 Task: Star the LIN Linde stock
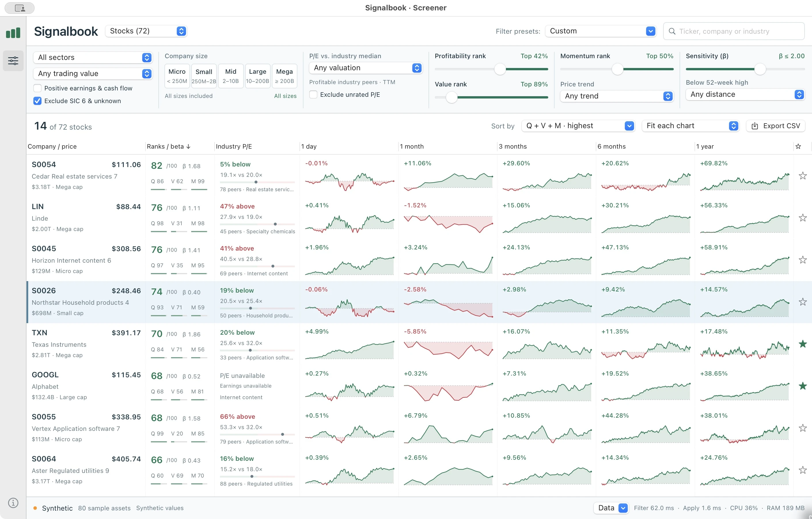click(x=802, y=218)
